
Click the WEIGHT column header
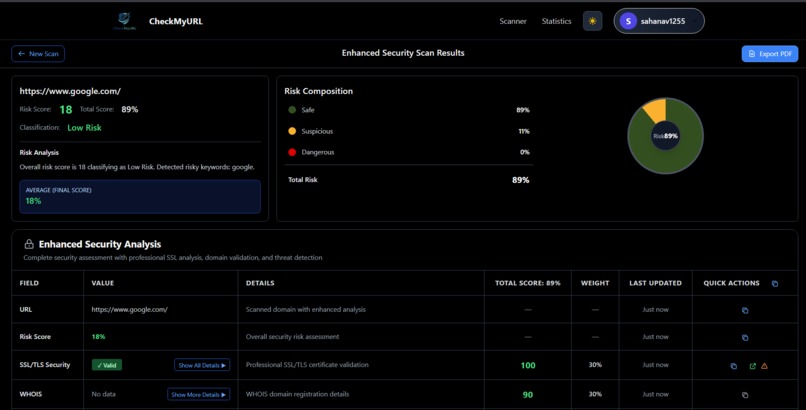point(595,283)
